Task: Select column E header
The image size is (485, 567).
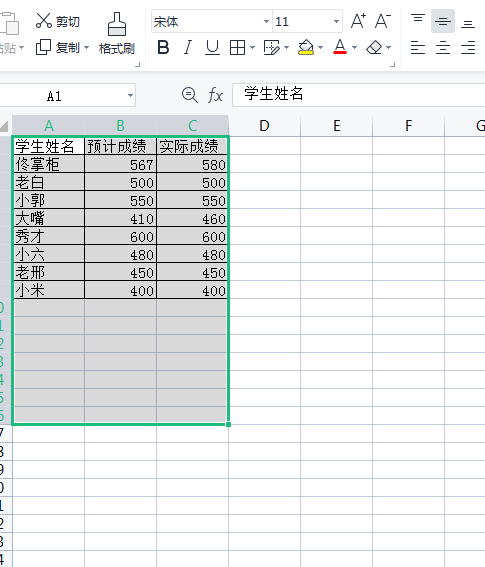Action: pyautogui.click(x=336, y=126)
